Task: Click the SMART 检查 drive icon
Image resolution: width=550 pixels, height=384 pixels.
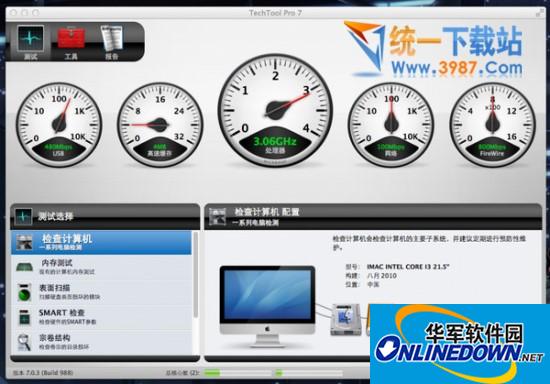Action: (x=24, y=317)
